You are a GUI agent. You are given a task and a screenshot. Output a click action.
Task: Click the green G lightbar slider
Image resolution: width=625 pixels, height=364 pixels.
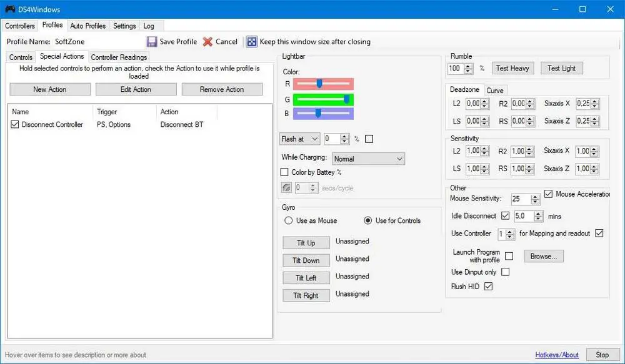coord(323,99)
